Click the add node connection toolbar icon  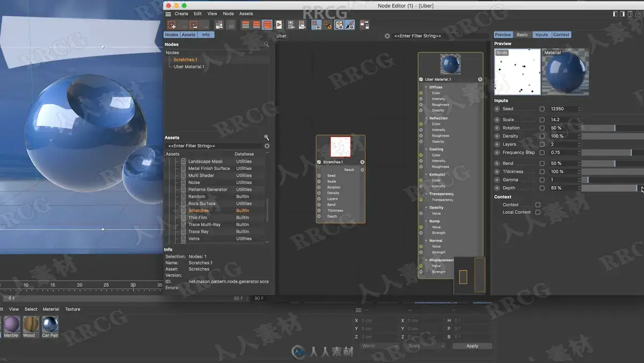coord(194,25)
